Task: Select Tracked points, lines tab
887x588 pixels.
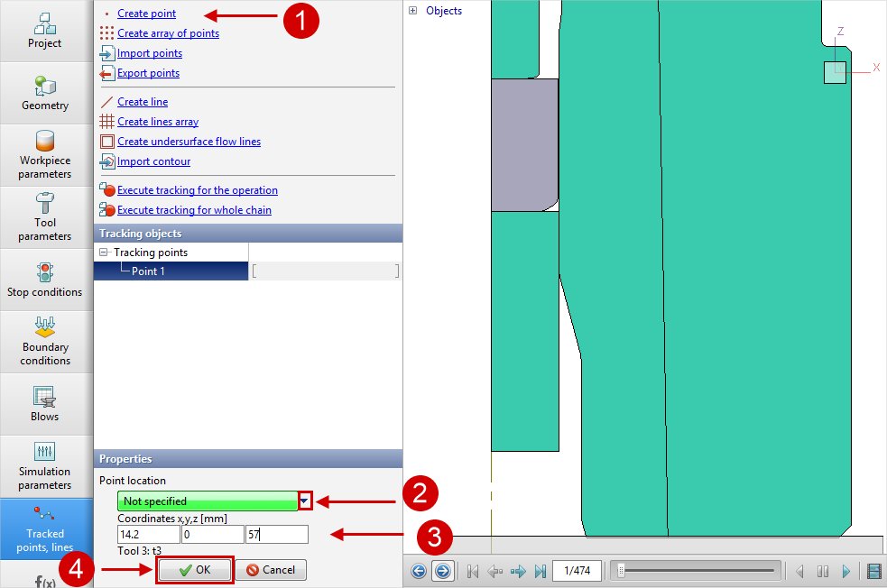Action: pyautogui.click(x=45, y=528)
